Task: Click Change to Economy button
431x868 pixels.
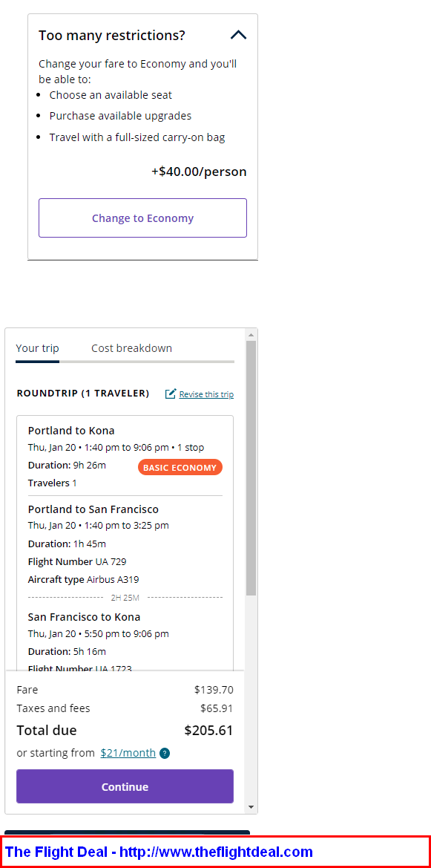Action: tap(142, 218)
